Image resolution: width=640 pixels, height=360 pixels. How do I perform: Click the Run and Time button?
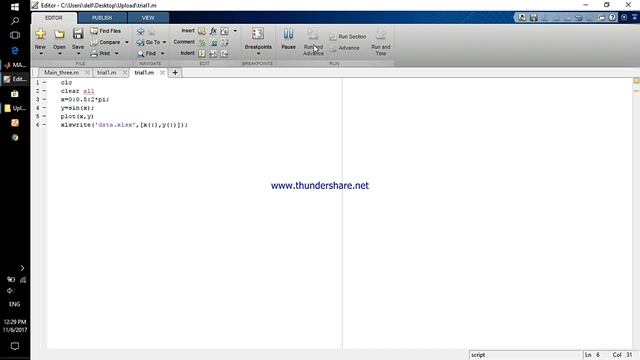pyautogui.click(x=380, y=42)
